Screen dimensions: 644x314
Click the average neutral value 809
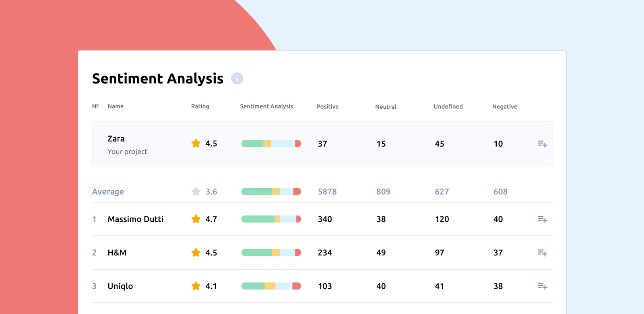pos(384,192)
